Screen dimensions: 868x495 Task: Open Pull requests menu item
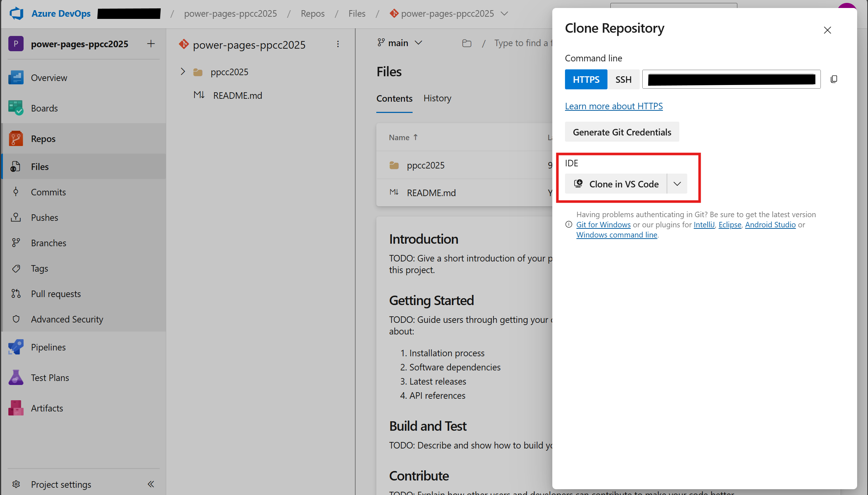(x=56, y=294)
